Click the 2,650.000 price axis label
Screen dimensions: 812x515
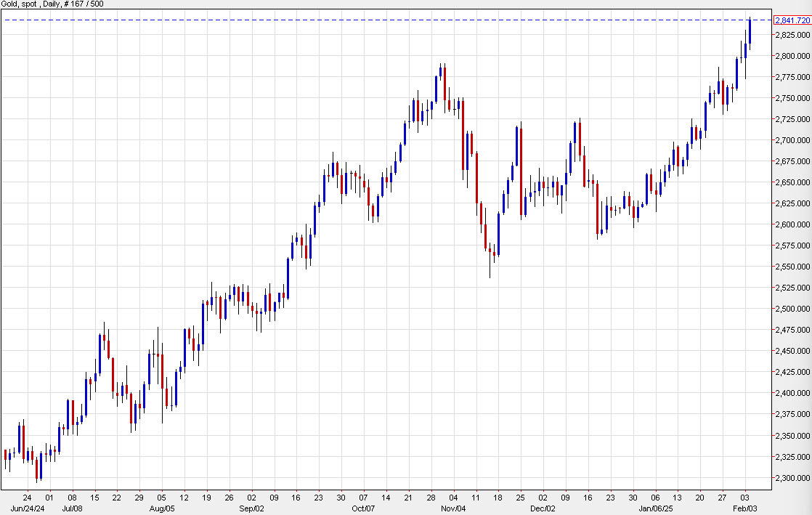point(792,182)
